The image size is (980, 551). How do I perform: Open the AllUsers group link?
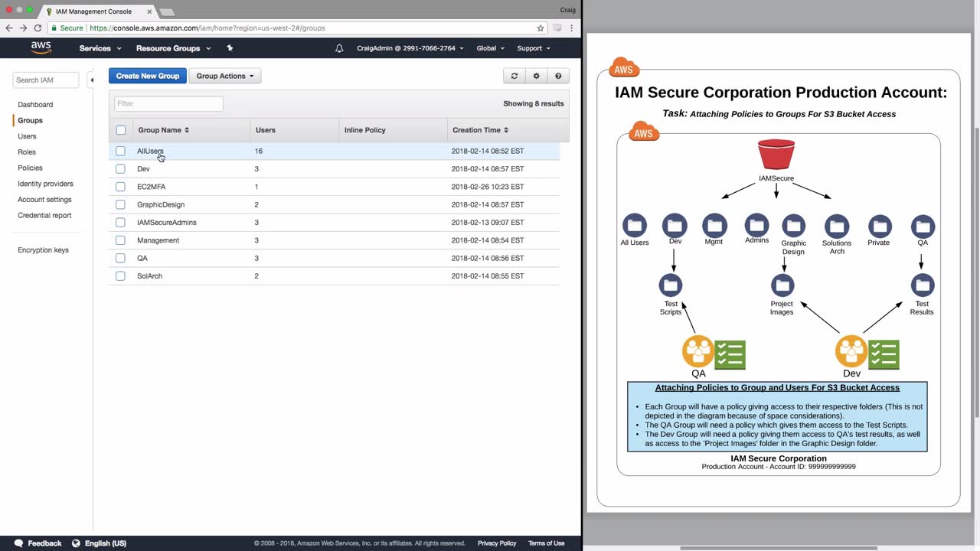(150, 152)
